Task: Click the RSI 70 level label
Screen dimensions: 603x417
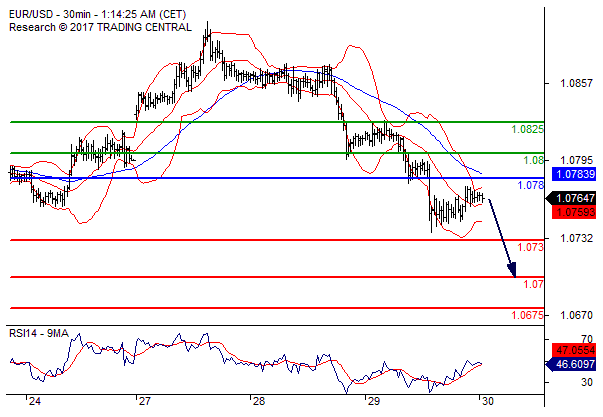Action: (587, 339)
